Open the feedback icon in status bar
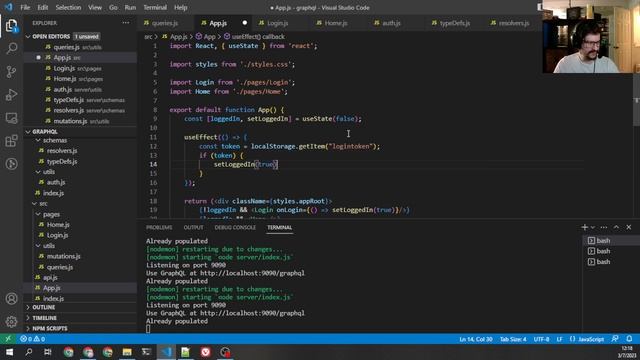 pos(615,339)
